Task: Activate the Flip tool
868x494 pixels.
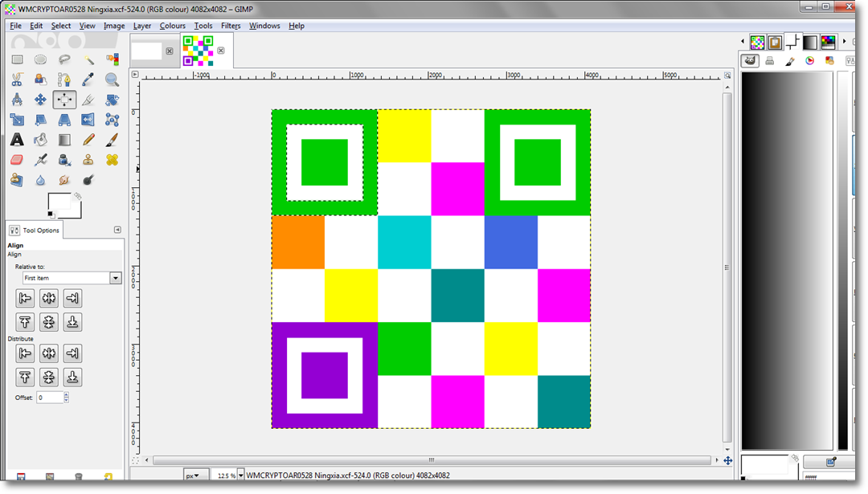Action: tap(88, 120)
